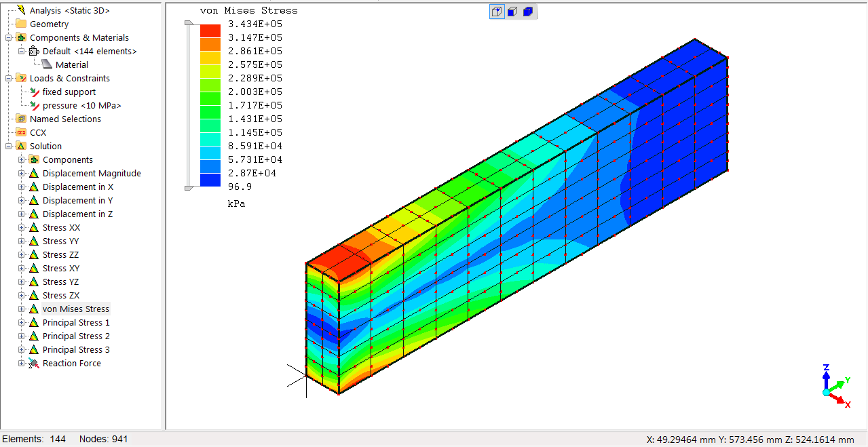
Task: Click the red legend color band
Action: point(210,31)
